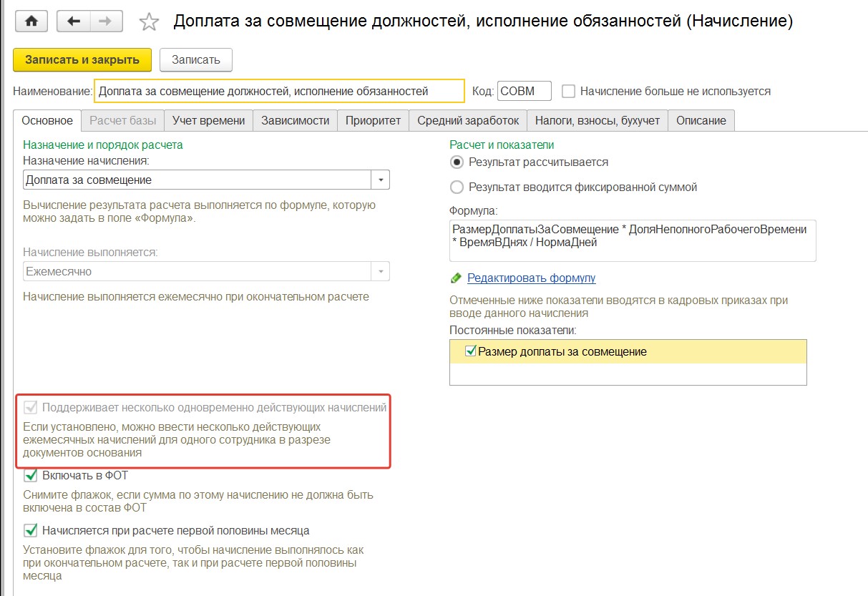Click into the Наименование field
Image resolution: width=868 pixels, height=596 pixels.
280,91
